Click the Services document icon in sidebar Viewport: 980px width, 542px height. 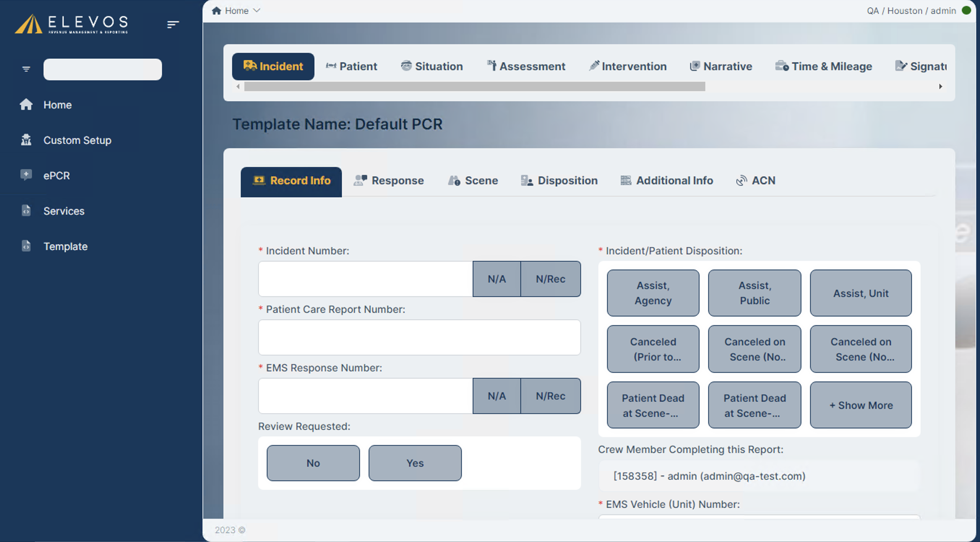tap(26, 211)
